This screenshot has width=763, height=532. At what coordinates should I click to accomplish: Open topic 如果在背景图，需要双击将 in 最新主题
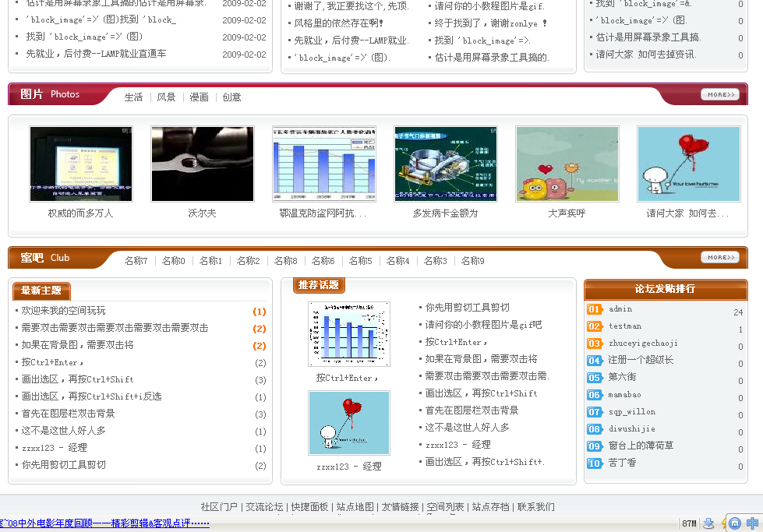pos(77,345)
